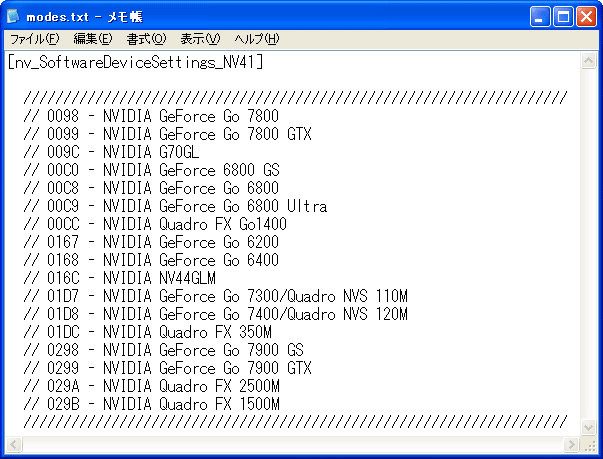Open the 表示(V) menu
The width and height of the screenshot is (603, 459).
click(200, 39)
